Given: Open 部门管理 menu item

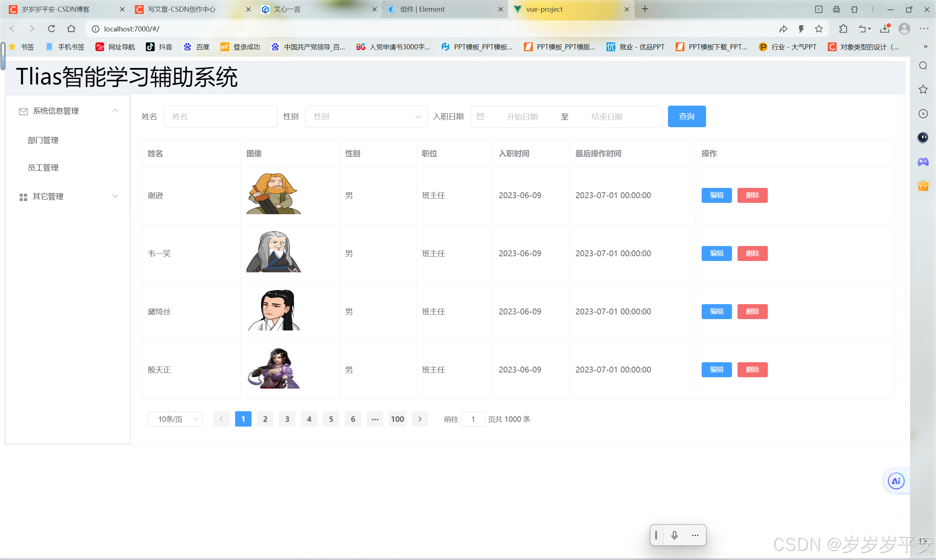Looking at the screenshot, I should click(x=43, y=140).
